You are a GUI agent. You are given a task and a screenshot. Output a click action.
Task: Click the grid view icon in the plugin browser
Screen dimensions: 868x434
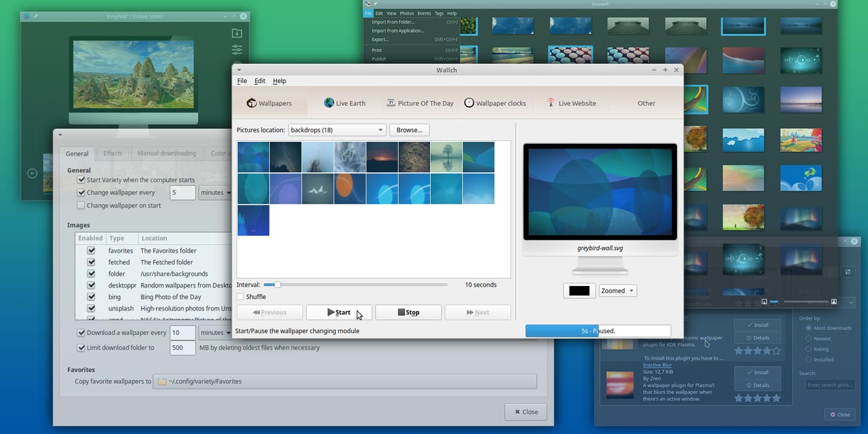(x=848, y=271)
